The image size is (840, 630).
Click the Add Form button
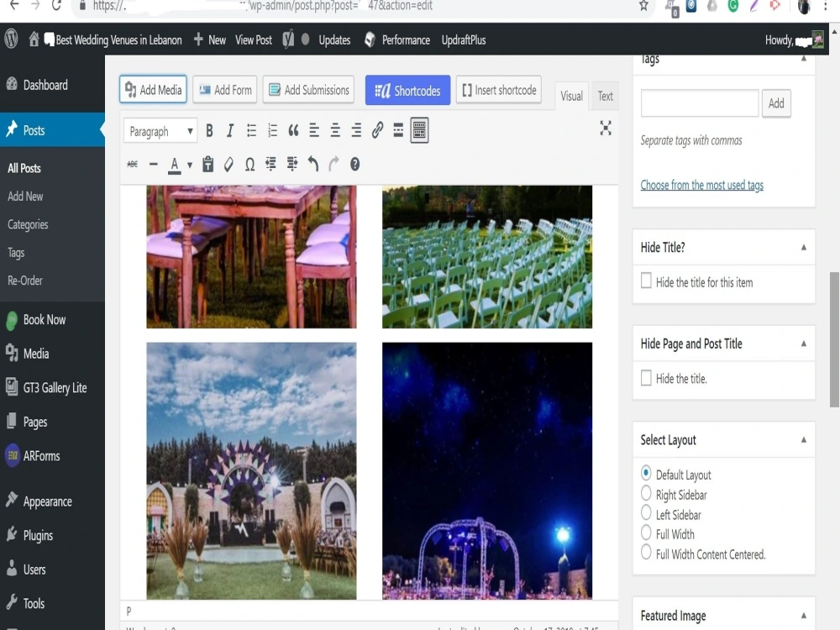(225, 90)
